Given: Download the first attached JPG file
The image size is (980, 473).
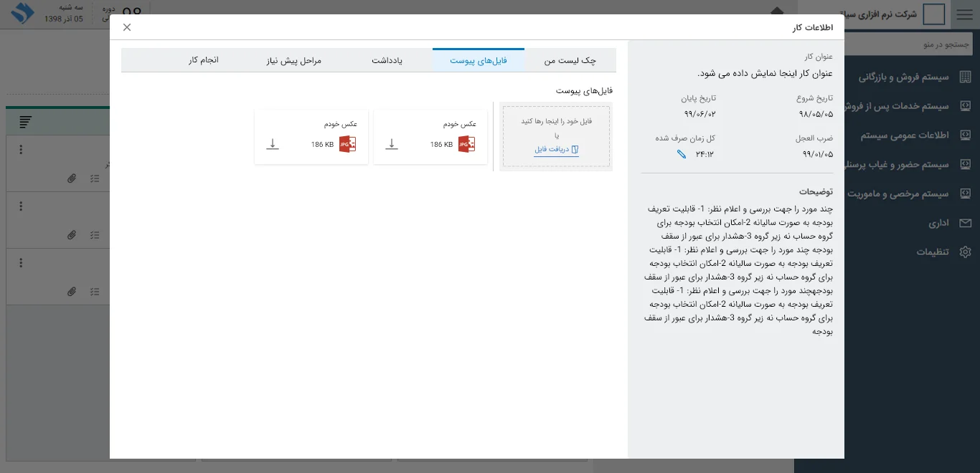Looking at the screenshot, I should click(x=392, y=144).
